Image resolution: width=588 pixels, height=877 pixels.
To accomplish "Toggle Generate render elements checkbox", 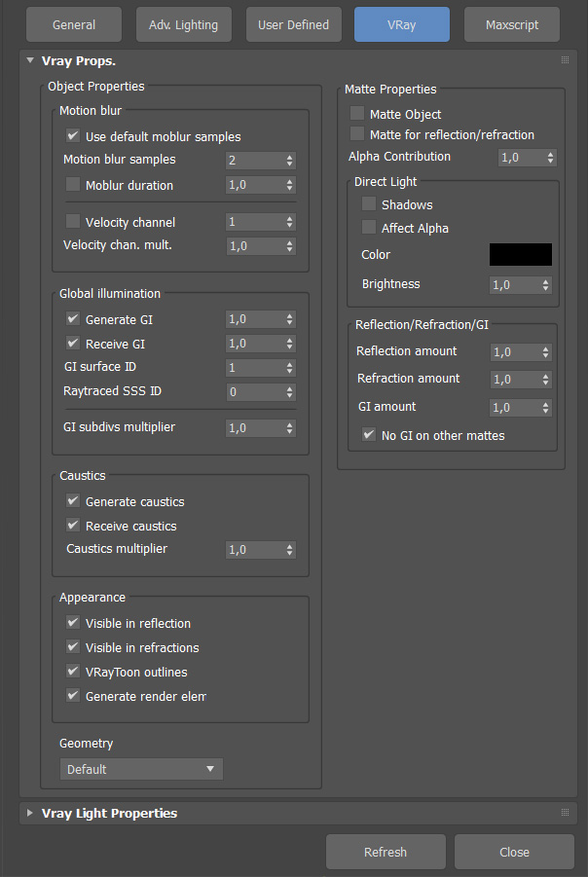I will coord(73,696).
